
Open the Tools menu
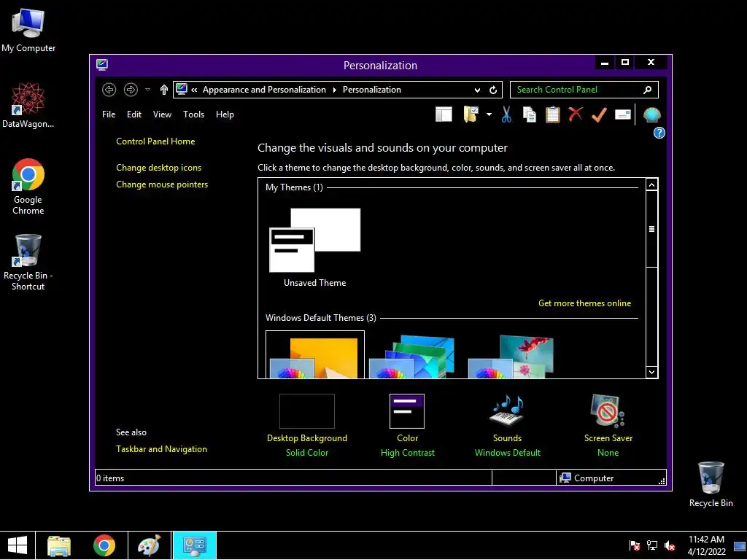[193, 114]
